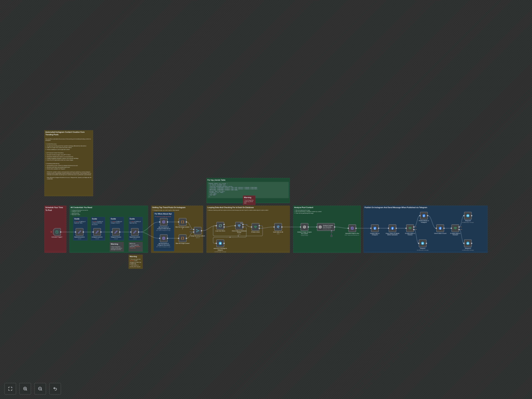Open the insert data on db node
This screenshot has height=399, width=532.
click(x=278, y=227)
